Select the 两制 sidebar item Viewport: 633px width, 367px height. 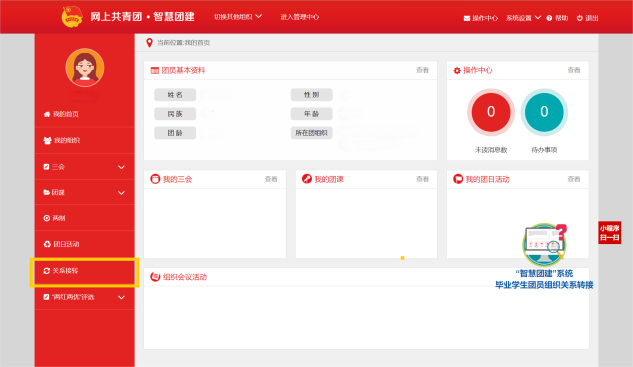(84, 218)
